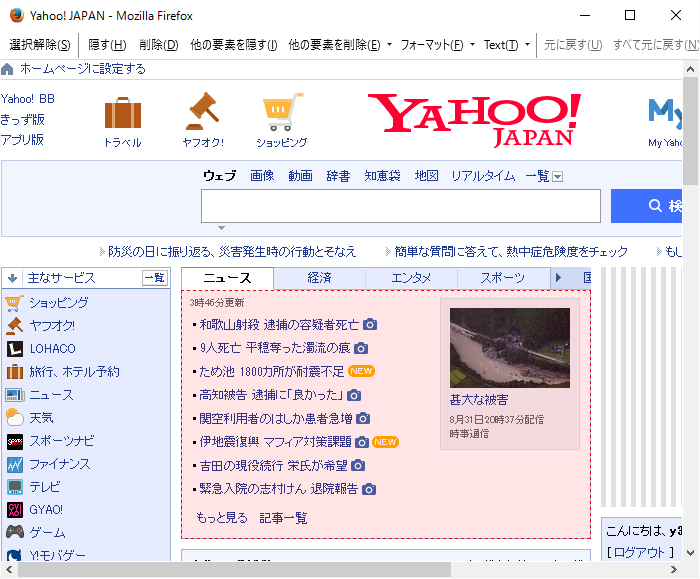The height and width of the screenshot is (579, 700).
Task: Click the ゲーム gamepad icon
Action: [15, 532]
